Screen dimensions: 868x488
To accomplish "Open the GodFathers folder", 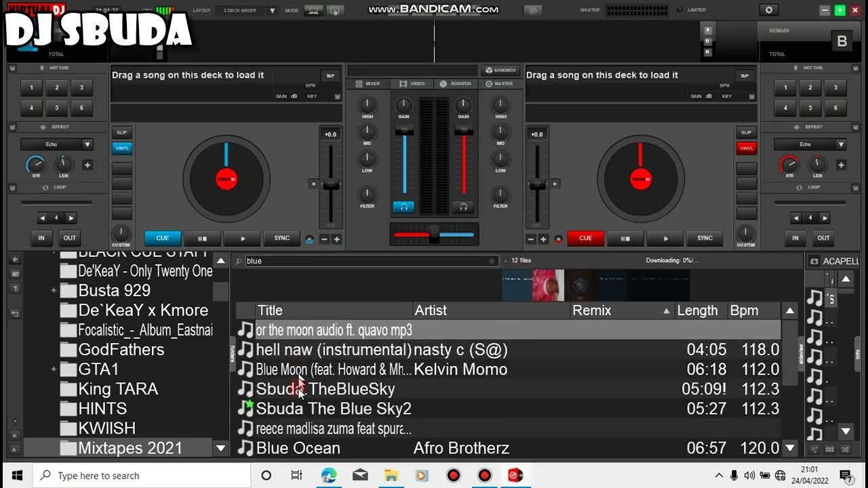I will (113, 350).
